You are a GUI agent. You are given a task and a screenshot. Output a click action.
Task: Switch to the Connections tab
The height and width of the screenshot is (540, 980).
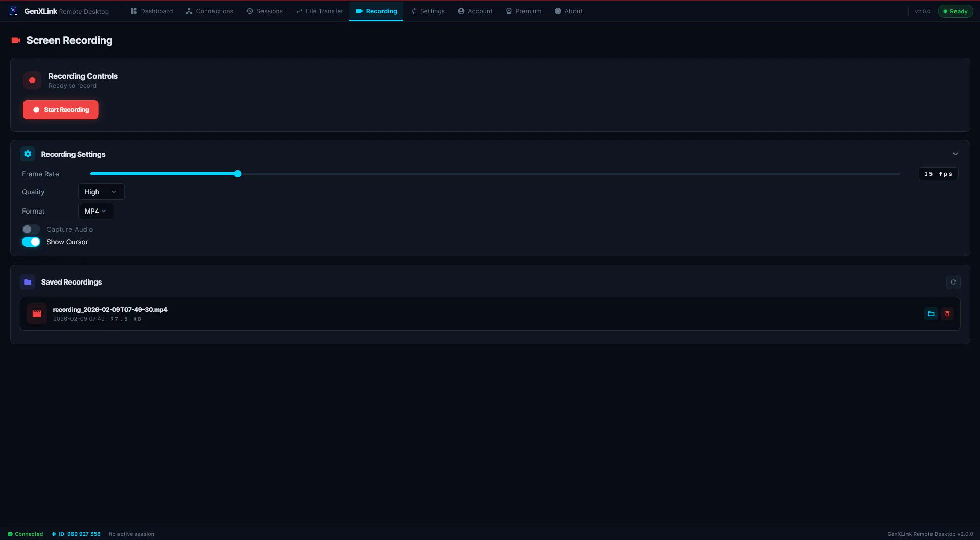(209, 11)
